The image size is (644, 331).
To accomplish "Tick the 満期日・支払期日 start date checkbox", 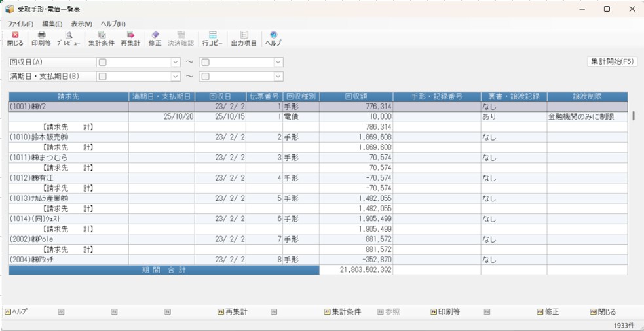I will click(102, 77).
